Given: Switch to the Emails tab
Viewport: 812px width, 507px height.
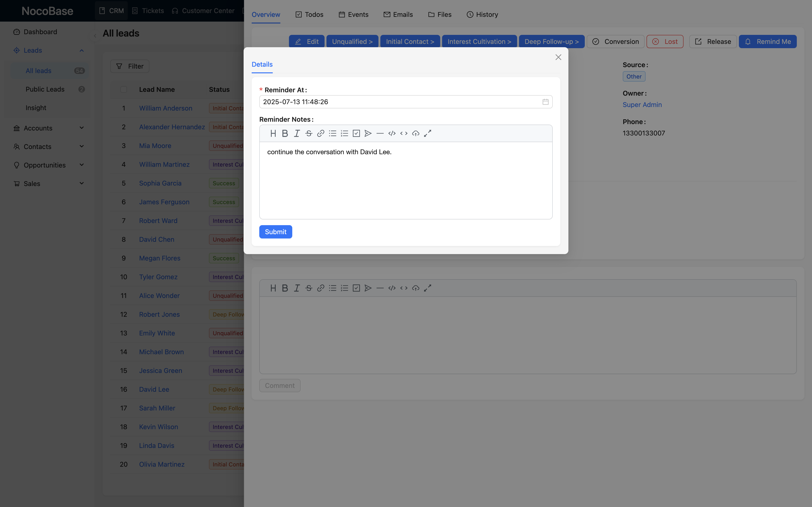Looking at the screenshot, I should click(398, 14).
